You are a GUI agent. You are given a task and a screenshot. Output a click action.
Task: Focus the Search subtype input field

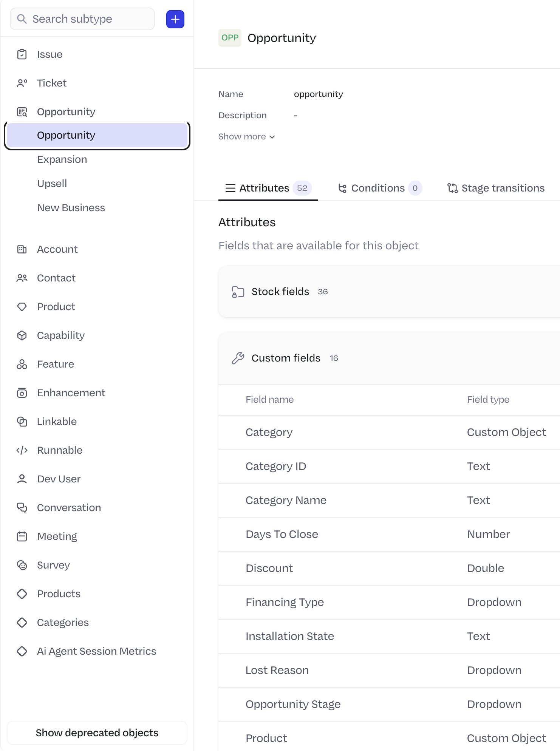[82, 19]
